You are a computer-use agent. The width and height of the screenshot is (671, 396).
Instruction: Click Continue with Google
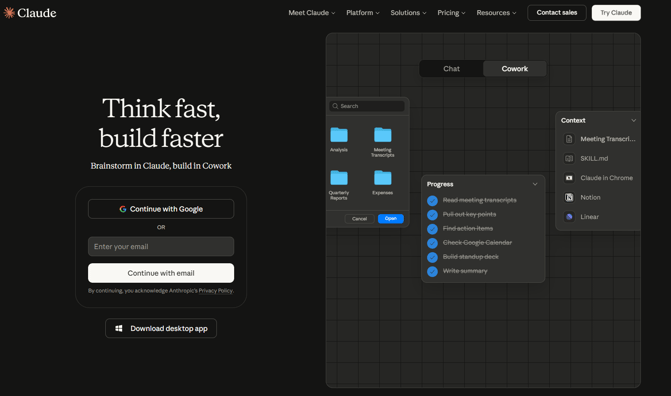click(161, 209)
